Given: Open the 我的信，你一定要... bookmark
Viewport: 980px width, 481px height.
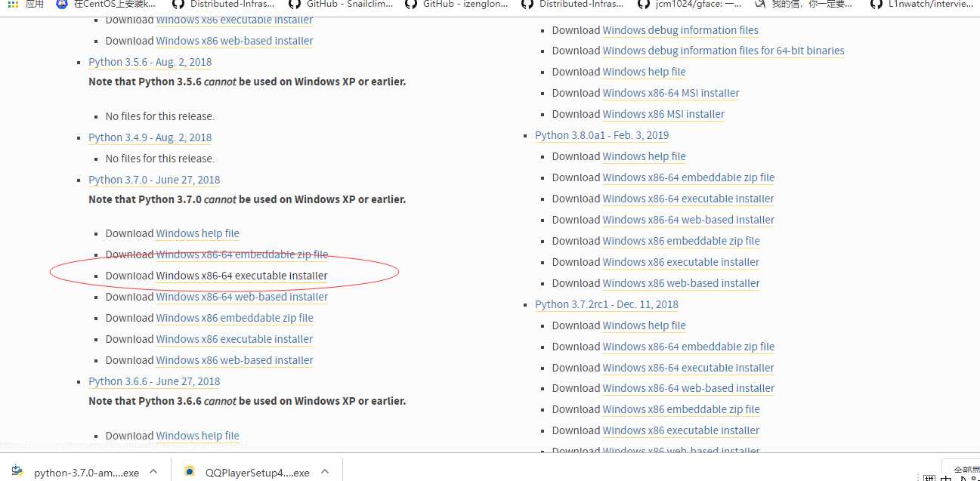Looking at the screenshot, I should coord(804,5).
